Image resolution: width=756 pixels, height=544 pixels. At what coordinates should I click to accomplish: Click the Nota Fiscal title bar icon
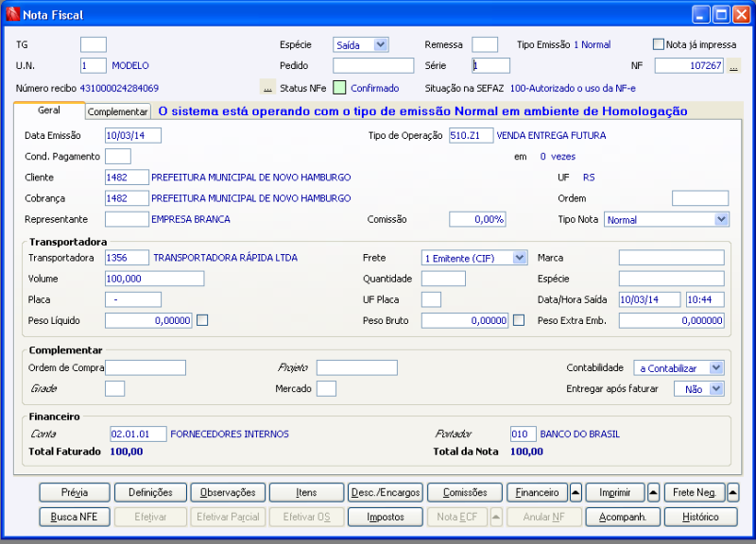coord(11,14)
